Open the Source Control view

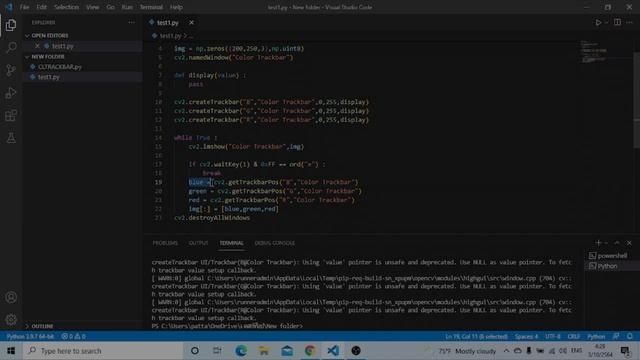pos(11,70)
